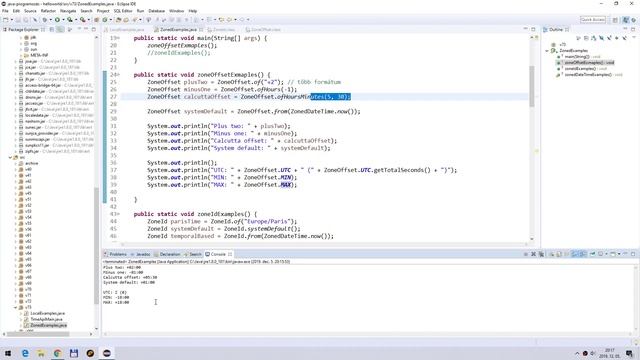Open the Source menu
Screen dimensions: 640x360
pyautogui.click(x=30, y=11)
